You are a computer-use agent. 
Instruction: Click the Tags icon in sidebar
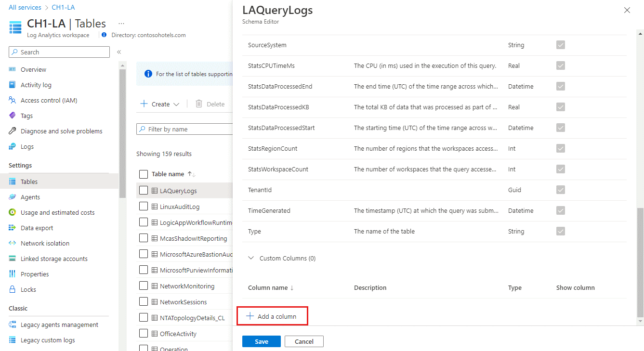[x=13, y=116]
